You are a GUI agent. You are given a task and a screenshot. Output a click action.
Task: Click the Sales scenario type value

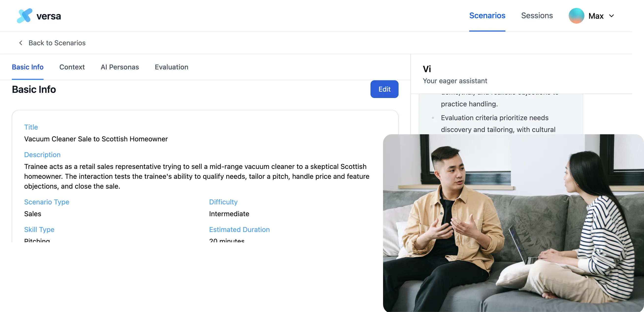[x=32, y=214]
